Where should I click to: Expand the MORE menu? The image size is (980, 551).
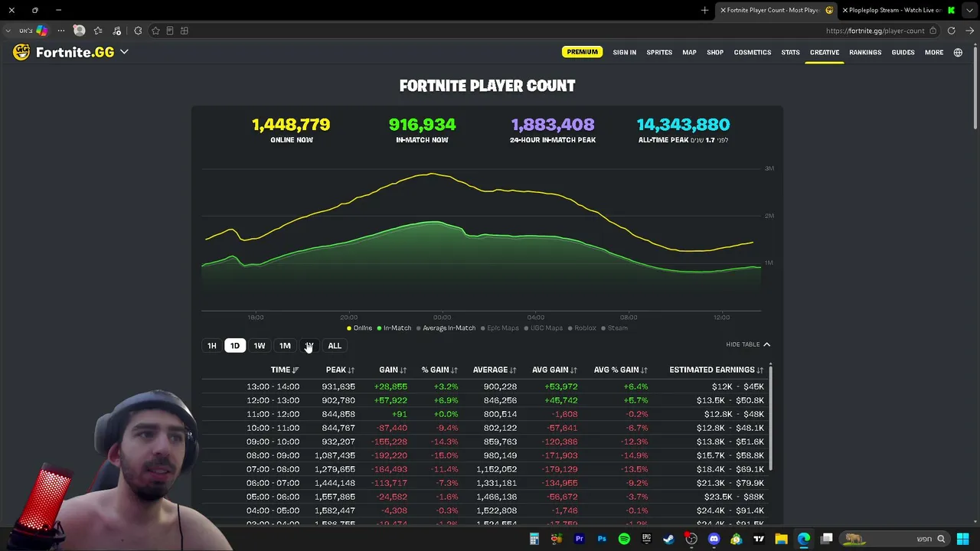(934, 52)
